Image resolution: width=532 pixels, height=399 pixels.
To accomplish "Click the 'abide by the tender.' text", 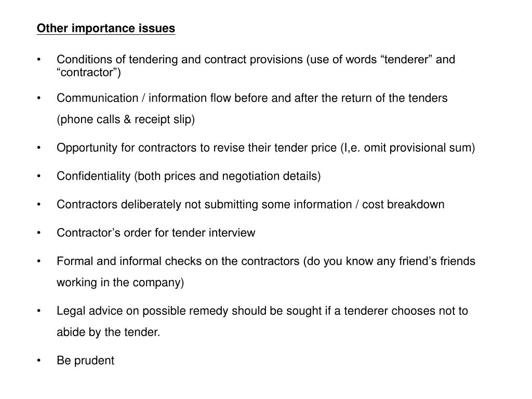I will tap(108, 332).
